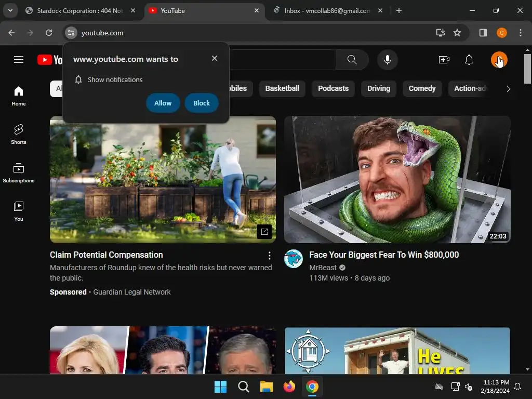The height and width of the screenshot is (399, 532).
Task: Open the MrBeast snake video thumbnail
Action: coord(397,179)
